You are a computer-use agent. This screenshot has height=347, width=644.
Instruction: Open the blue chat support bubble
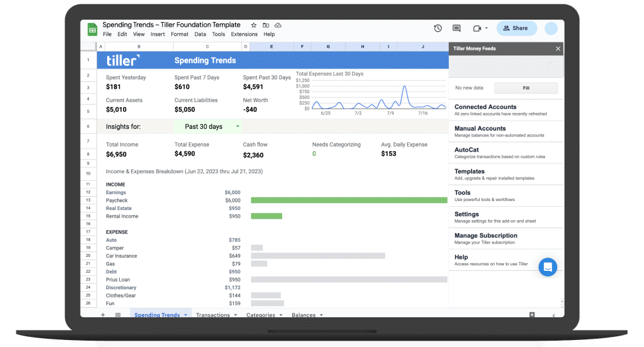point(548,267)
